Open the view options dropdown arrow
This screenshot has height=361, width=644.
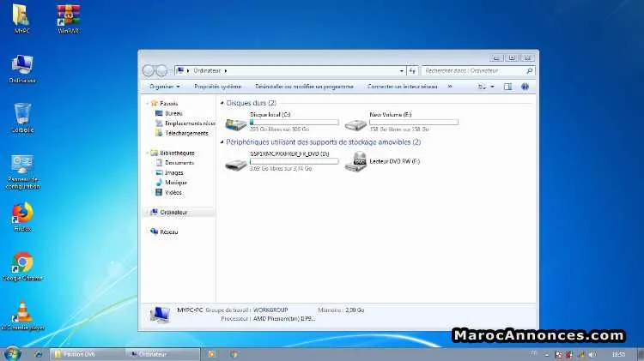pyautogui.click(x=493, y=87)
